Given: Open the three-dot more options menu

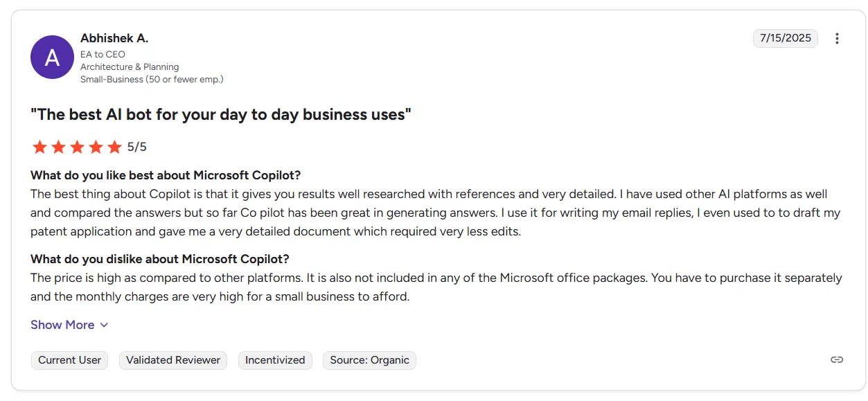Looking at the screenshot, I should pos(837,39).
